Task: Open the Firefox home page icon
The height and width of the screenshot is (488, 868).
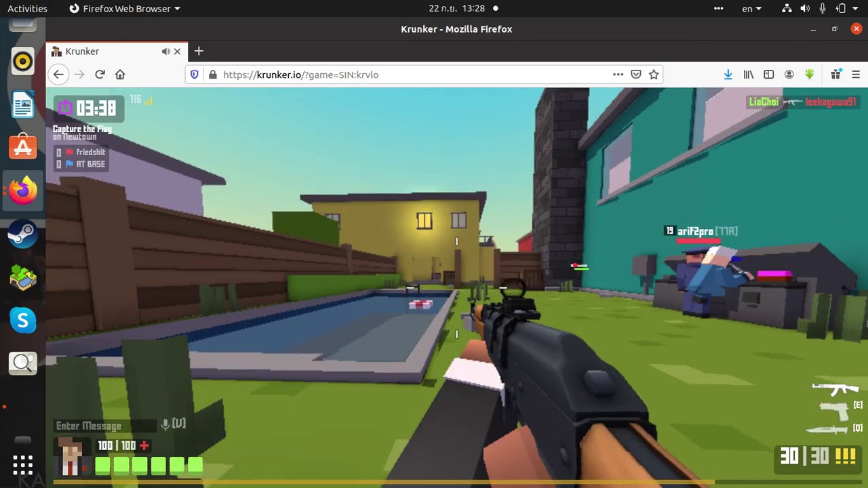Action: click(120, 75)
